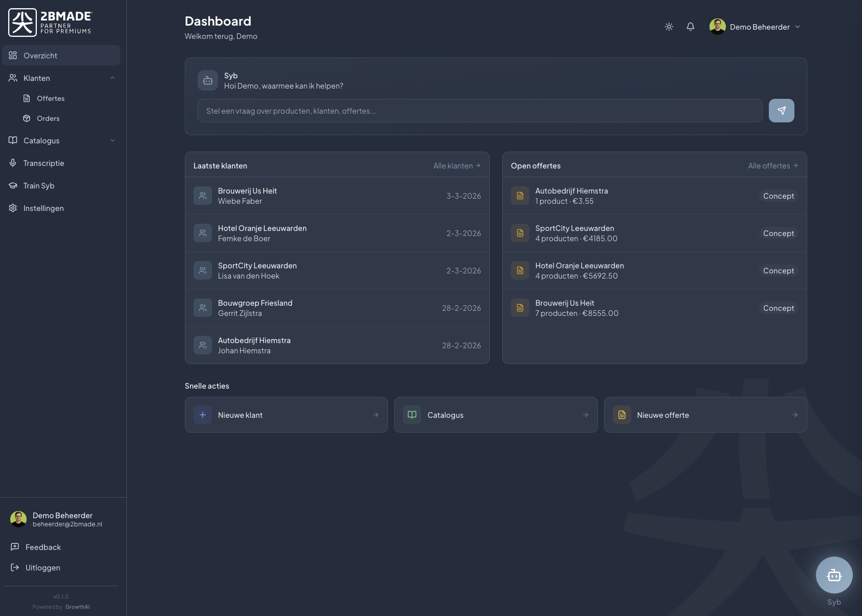Open Instellingen via the gear icon
Viewport: 862px width, 616px height.
pos(12,208)
